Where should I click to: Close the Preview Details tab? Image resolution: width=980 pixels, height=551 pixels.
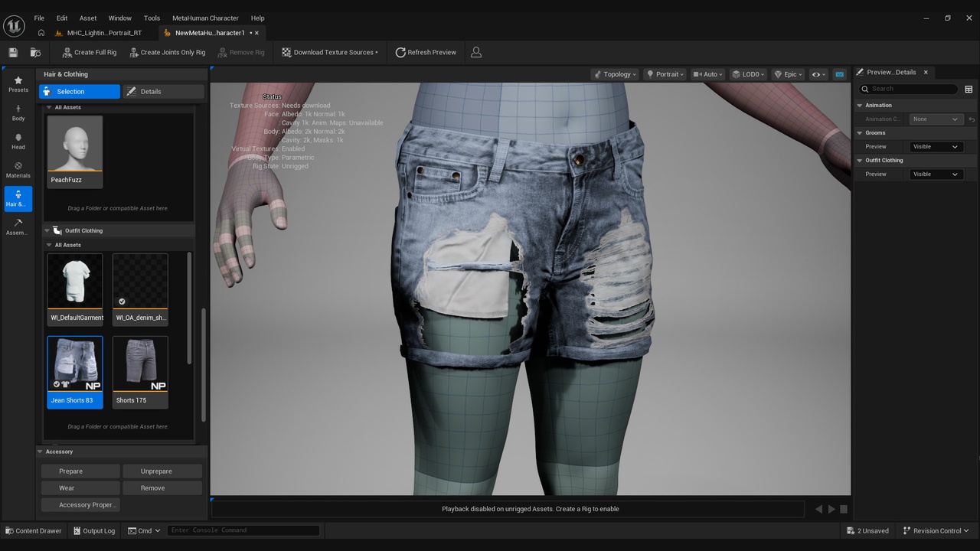click(x=926, y=72)
